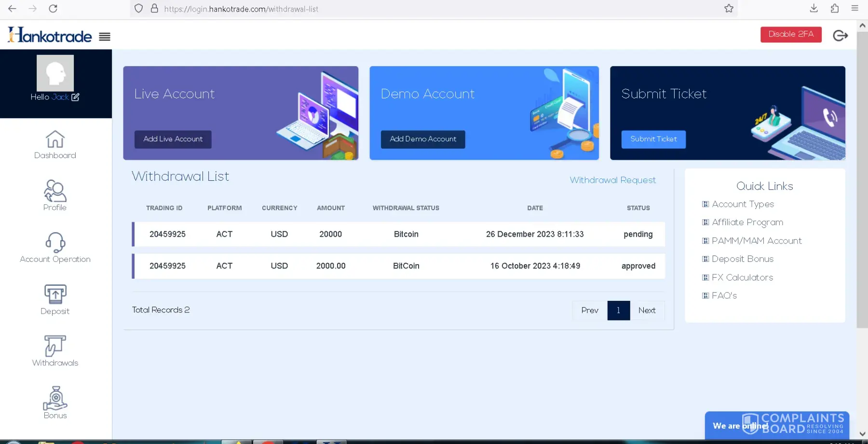This screenshot has height=444, width=868.
Task: Open the FX Calculators quick link
Action: click(x=742, y=278)
